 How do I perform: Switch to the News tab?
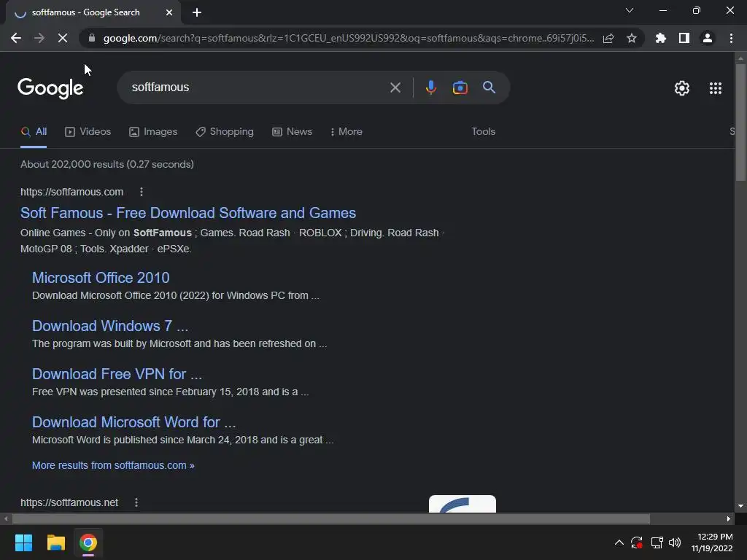[292, 132]
